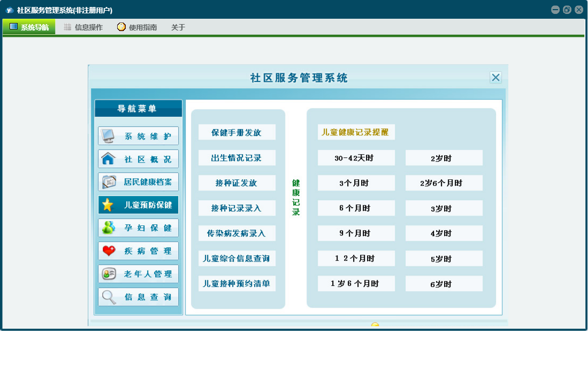
Task: Click the folder icon for 居民健康档案
Action: (x=108, y=182)
